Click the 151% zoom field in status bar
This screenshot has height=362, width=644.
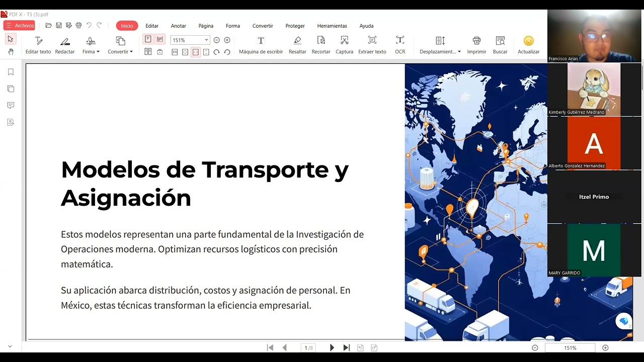pos(570,347)
